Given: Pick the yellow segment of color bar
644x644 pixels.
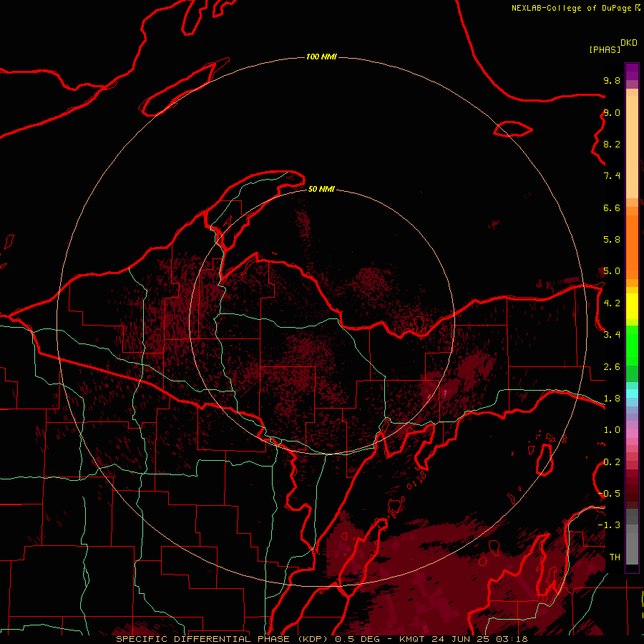Looking at the screenshot, I should pos(632,306).
